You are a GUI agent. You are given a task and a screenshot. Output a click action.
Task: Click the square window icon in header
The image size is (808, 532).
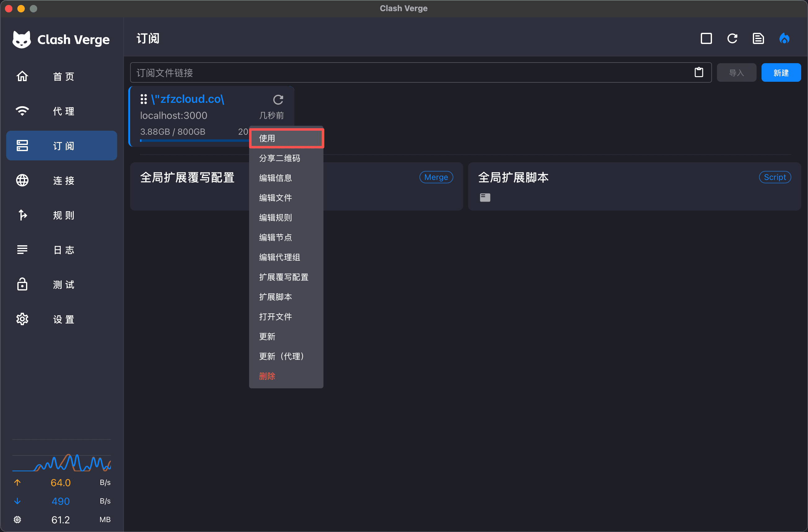706,39
